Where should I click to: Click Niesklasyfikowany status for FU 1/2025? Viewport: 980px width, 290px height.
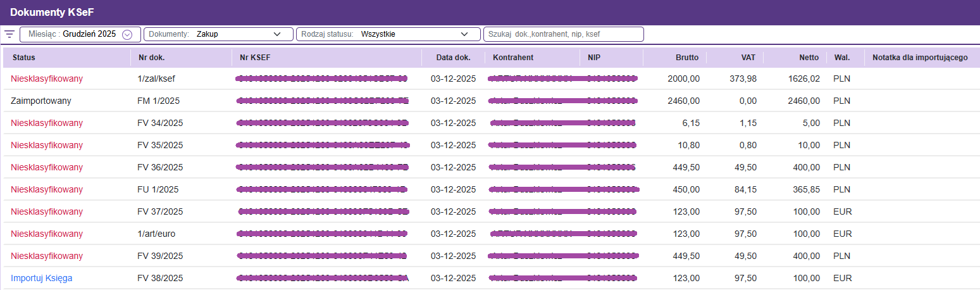tap(47, 189)
